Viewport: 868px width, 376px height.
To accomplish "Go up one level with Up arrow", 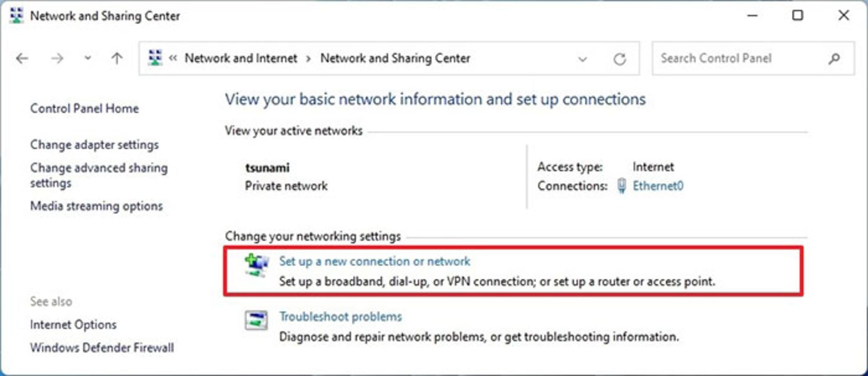I will coord(117,58).
